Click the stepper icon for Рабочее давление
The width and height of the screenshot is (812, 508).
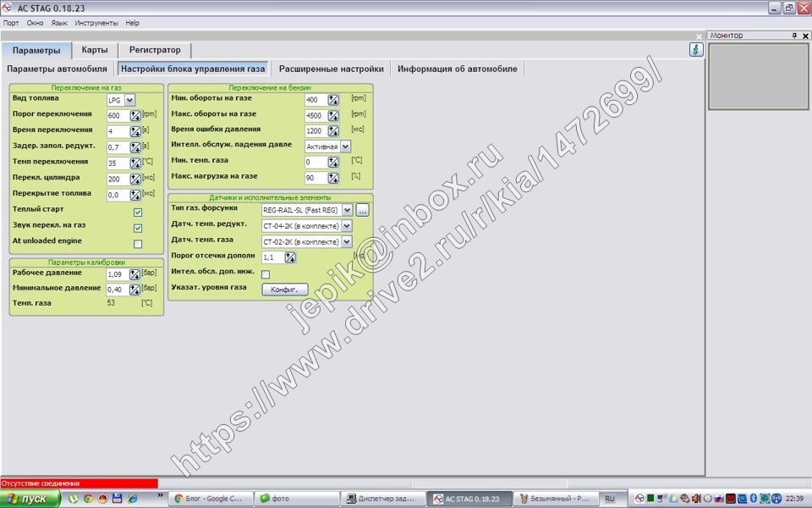[x=134, y=274]
